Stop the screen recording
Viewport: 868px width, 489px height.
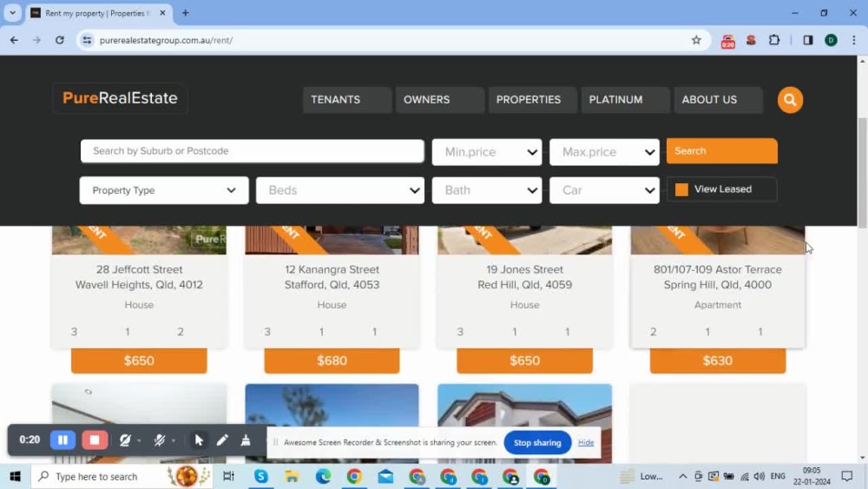click(x=95, y=439)
